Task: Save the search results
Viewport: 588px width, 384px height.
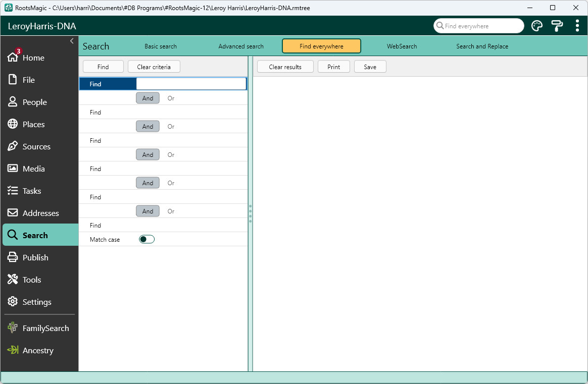Action: click(370, 67)
